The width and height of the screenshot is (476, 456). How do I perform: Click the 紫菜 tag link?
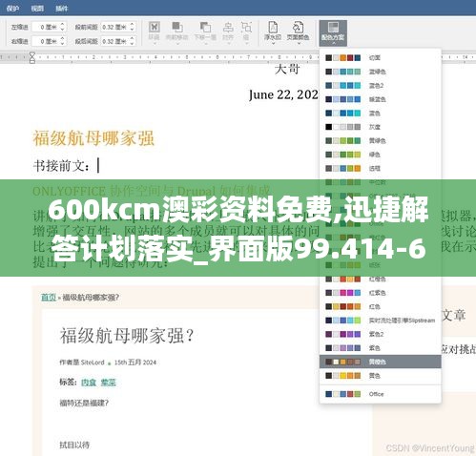click(108, 383)
